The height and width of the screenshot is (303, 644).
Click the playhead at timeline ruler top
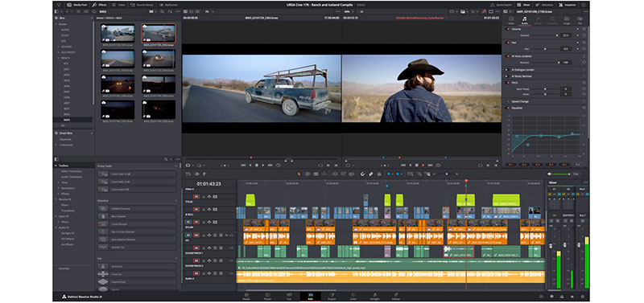pos(466,181)
